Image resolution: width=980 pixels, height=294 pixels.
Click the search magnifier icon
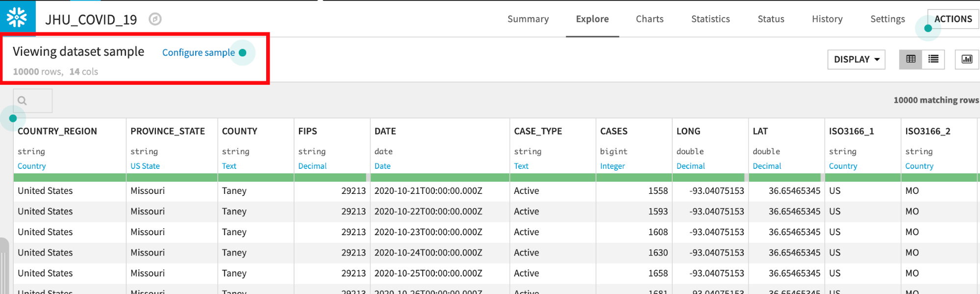[x=22, y=101]
